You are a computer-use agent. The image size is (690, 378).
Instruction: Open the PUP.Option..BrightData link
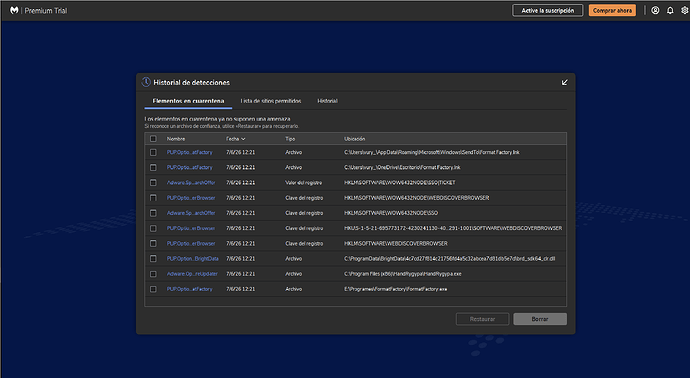[192, 259]
